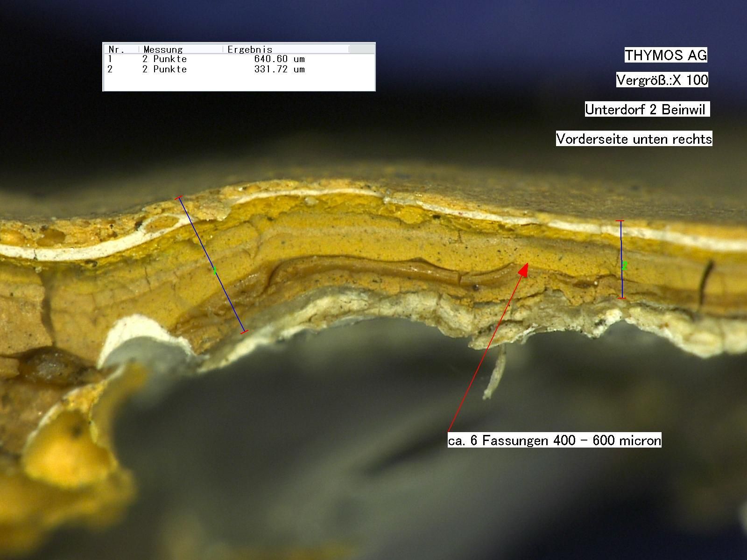Click "2 Punkte" in measurement row 1

[x=164, y=59]
